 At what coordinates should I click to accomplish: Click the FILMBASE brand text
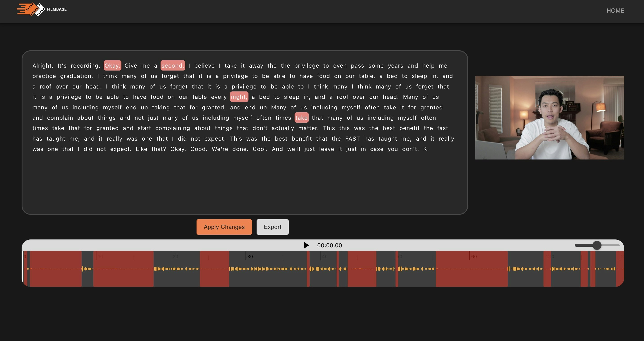tap(56, 9)
